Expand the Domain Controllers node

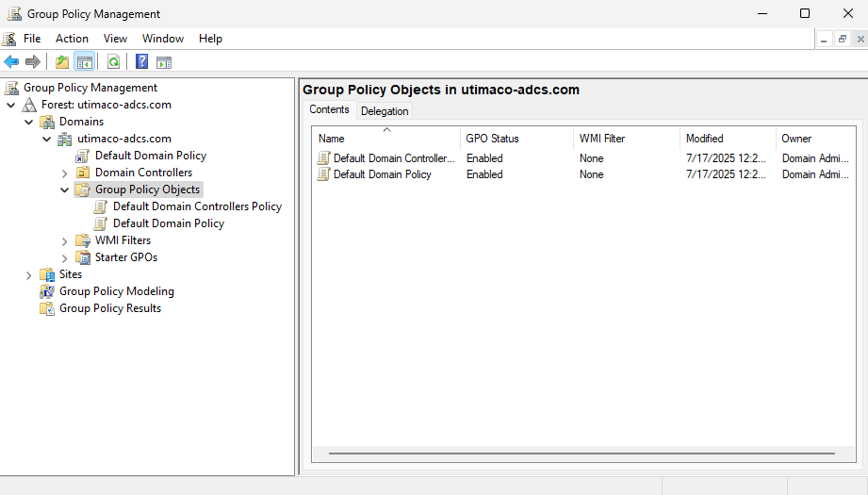point(65,173)
